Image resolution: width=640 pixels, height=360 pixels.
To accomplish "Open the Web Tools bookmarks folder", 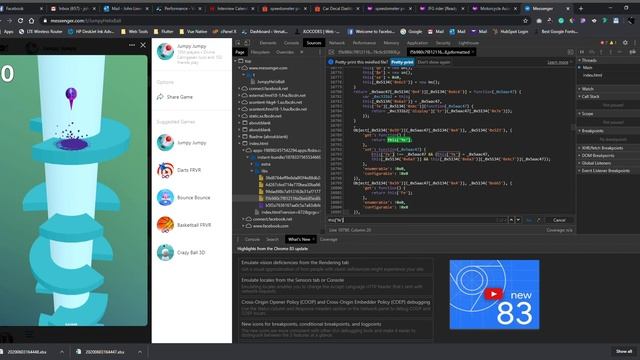I will [134, 31].
